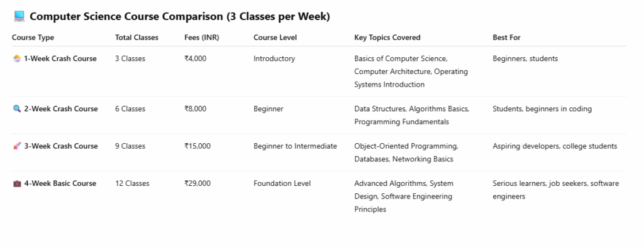Select the Course Level column header

point(275,38)
